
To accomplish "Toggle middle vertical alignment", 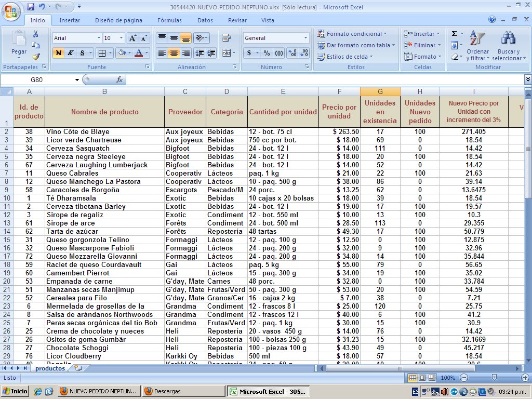I will pyautogui.click(x=174, y=37).
